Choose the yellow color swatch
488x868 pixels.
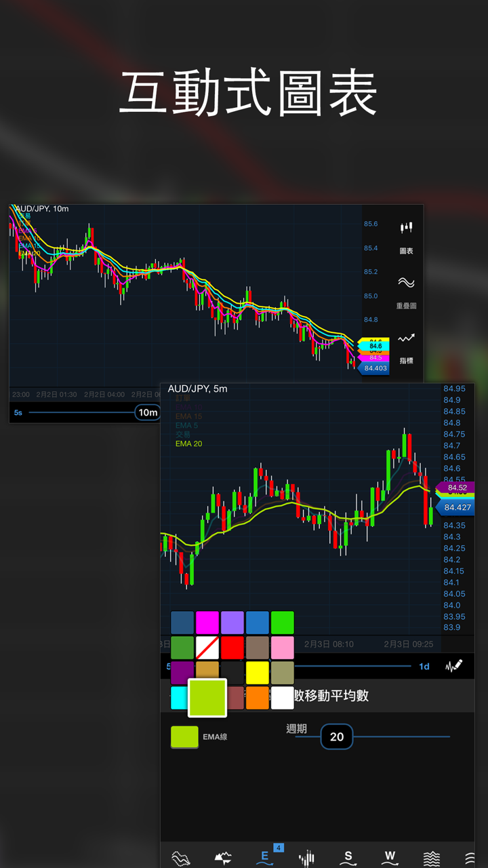pos(258,673)
